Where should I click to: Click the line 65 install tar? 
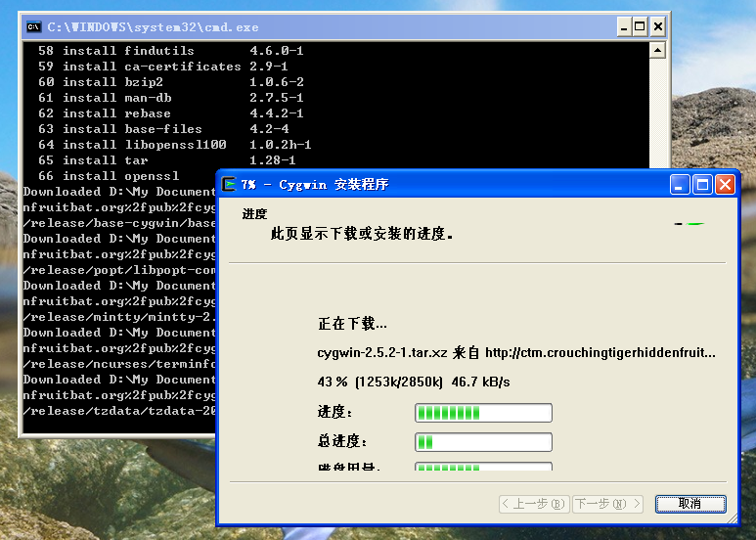pyautogui.click(x=167, y=160)
